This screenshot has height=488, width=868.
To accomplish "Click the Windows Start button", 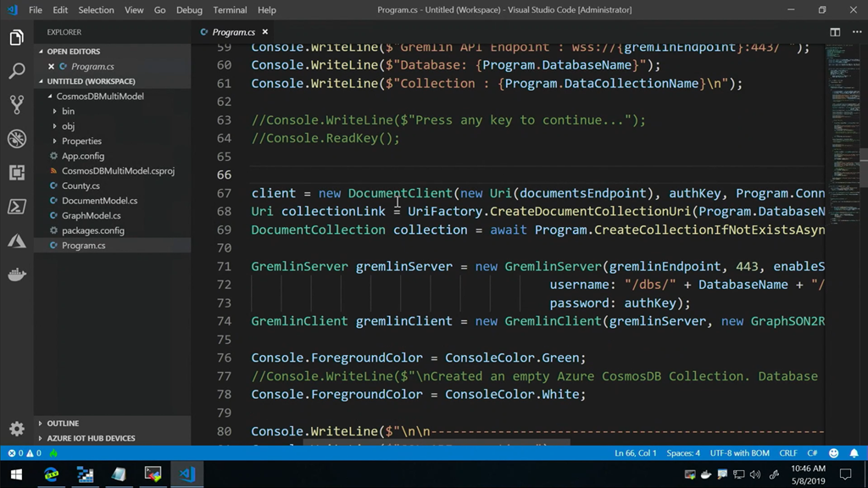I will click(15, 474).
